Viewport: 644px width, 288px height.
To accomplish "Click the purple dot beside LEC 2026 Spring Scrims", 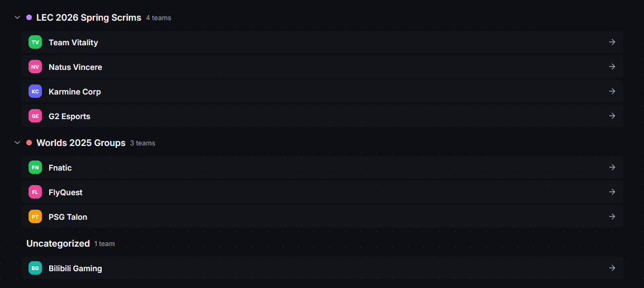I will (29, 18).
